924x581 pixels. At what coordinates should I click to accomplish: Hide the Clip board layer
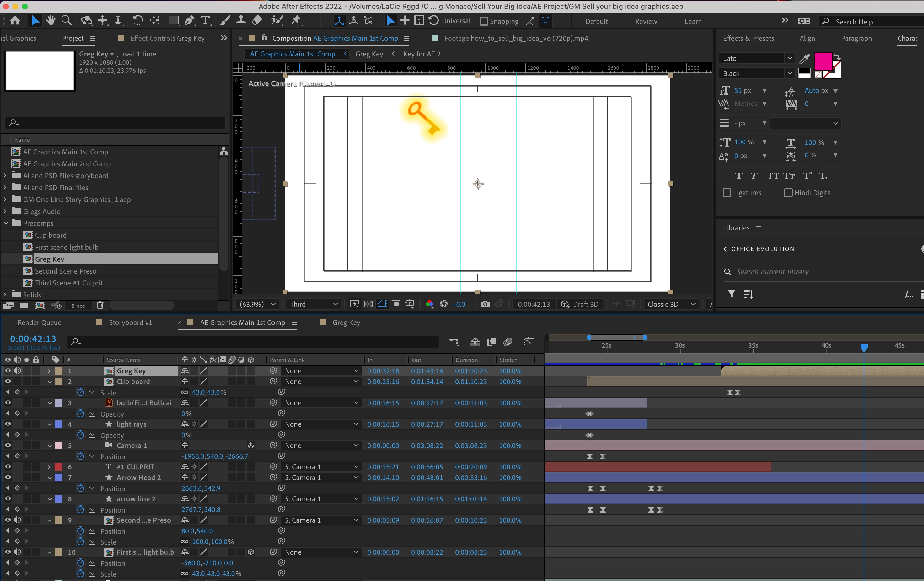coord(8,381)
